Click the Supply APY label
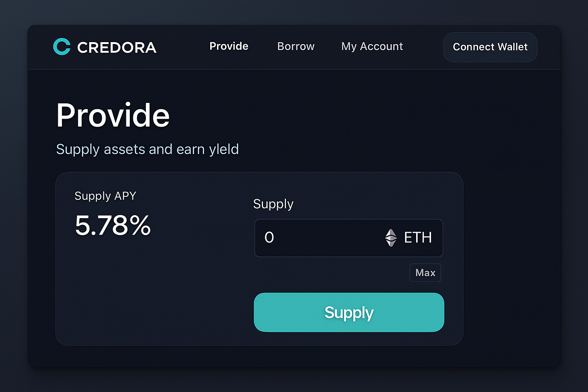588x392 pixels. point(105,196)
